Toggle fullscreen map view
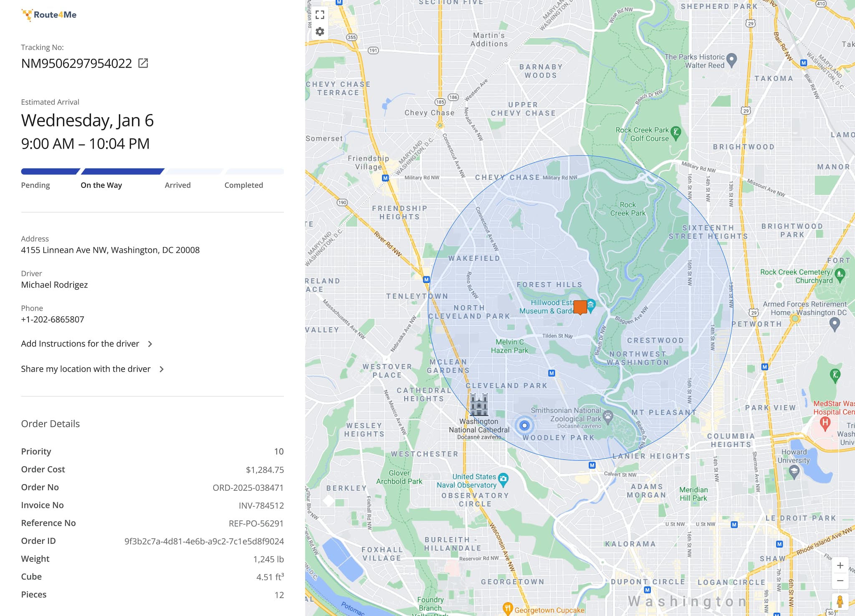The width and height of the screenshot is (855, 616). click(x=320, y=15)
